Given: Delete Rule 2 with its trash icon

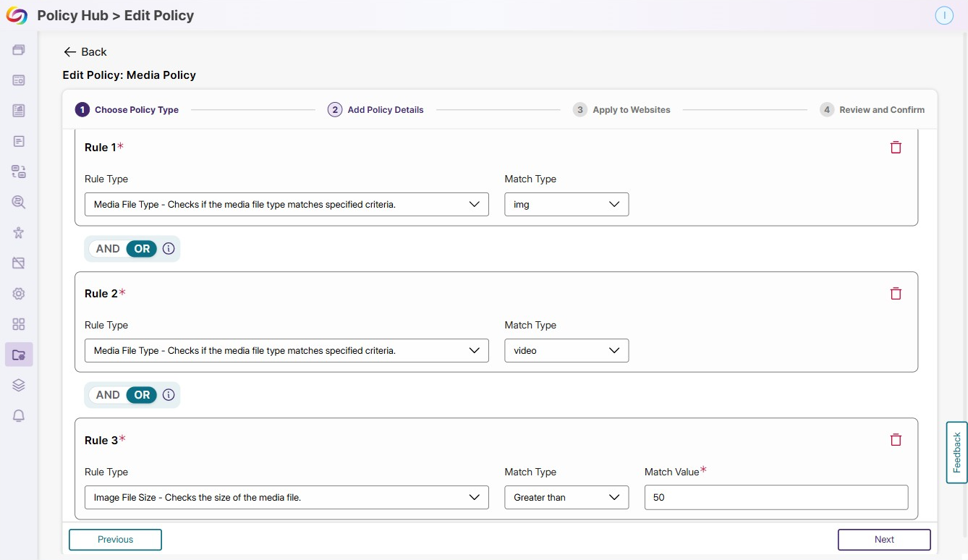Looking at the screenshot, I should pyautogui.click(x=896, y=293).
